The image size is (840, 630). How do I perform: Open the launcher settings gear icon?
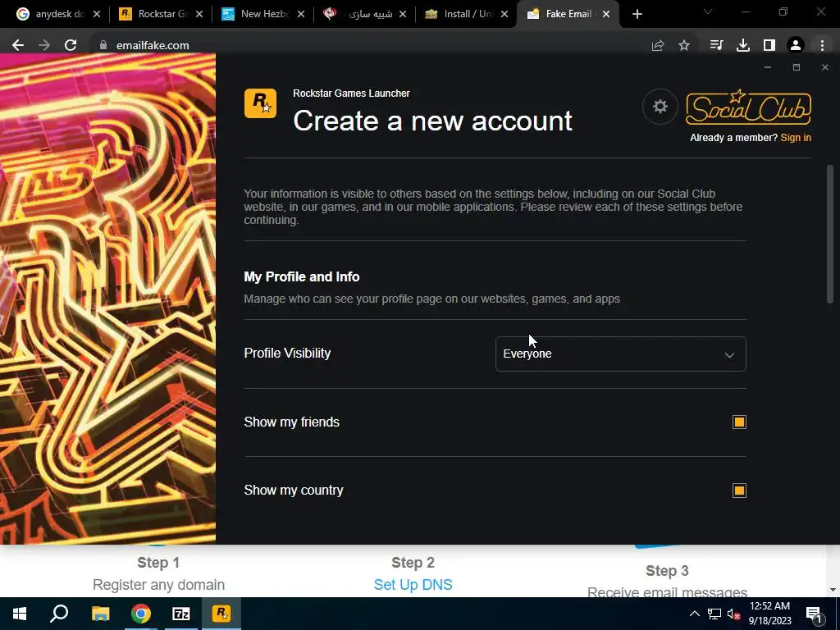660,107
